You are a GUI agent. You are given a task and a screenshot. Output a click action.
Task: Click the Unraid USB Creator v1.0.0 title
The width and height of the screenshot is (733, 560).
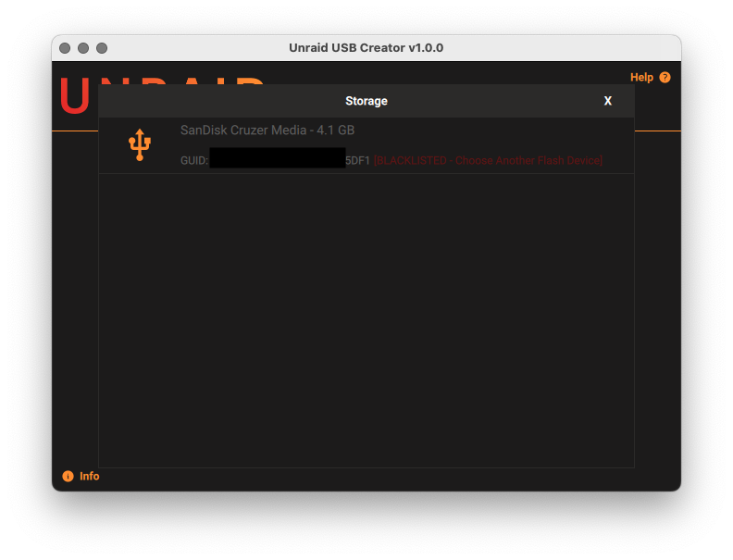366,48
